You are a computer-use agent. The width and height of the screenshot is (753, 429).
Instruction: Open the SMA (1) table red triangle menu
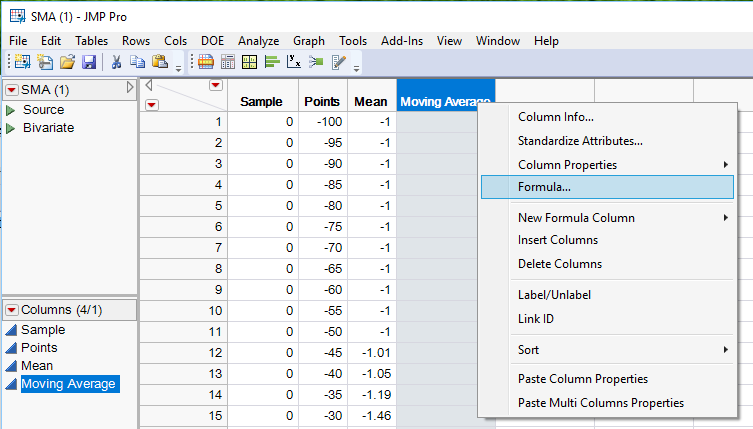point(12,90)
